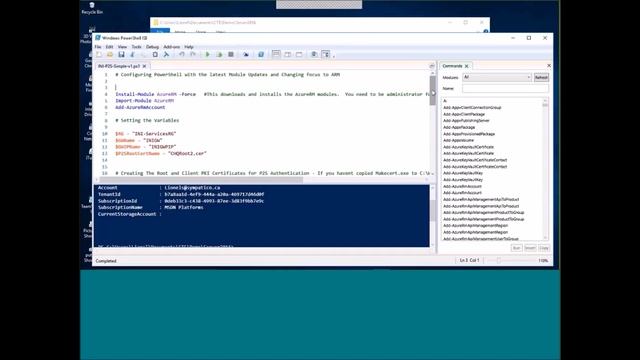Open the View menu
Image resolution: width=640 pixels, height=360 pixels.
point(122,47)
